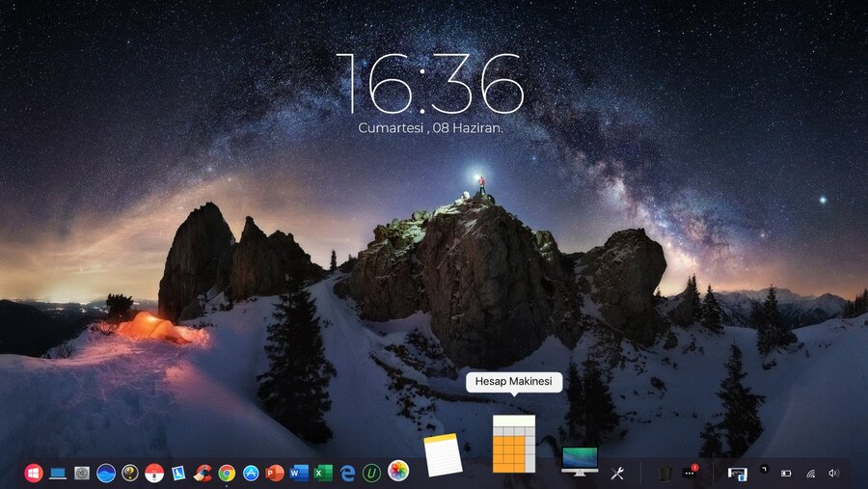The image size is (868, 489).
Task: Launch the yellow Notes app in dock
Action: pos(443,455)
